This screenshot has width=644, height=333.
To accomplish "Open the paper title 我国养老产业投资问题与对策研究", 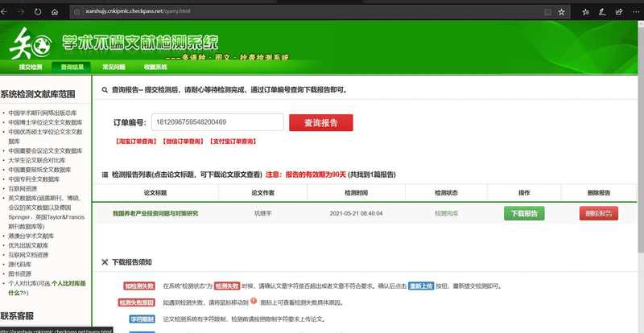I will tap(155, 213).
